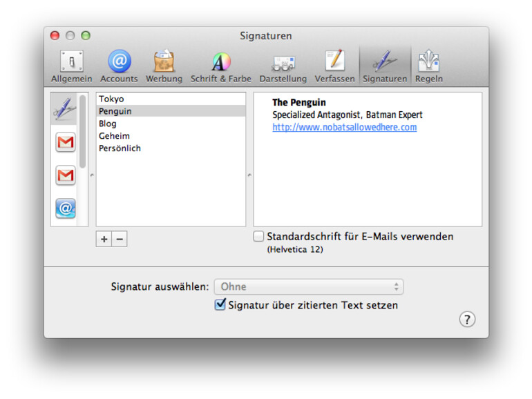The height and width of the screenshot is (399, 532).
Task: Open the help question mark button
Action: click(x=467, y=320)
